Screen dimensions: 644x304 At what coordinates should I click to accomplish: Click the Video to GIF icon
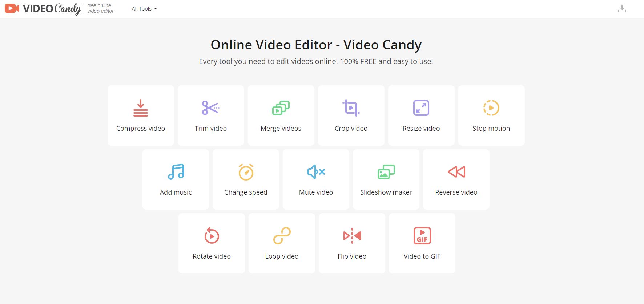click(x=422, y=236)
